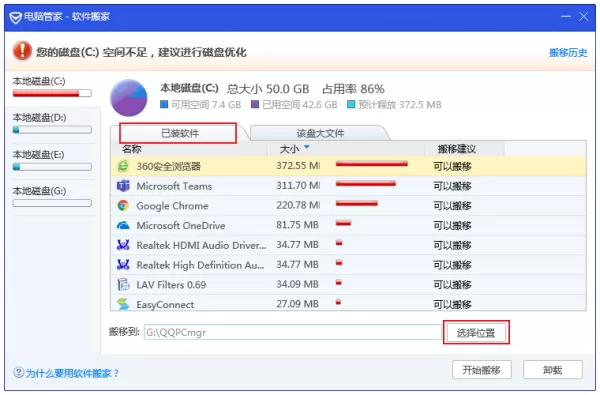Image resolution: width=600 pixels, height=395 pixels.
Task: Select Realtek HDMI Audio Driver icon
Action: (123, 245)
